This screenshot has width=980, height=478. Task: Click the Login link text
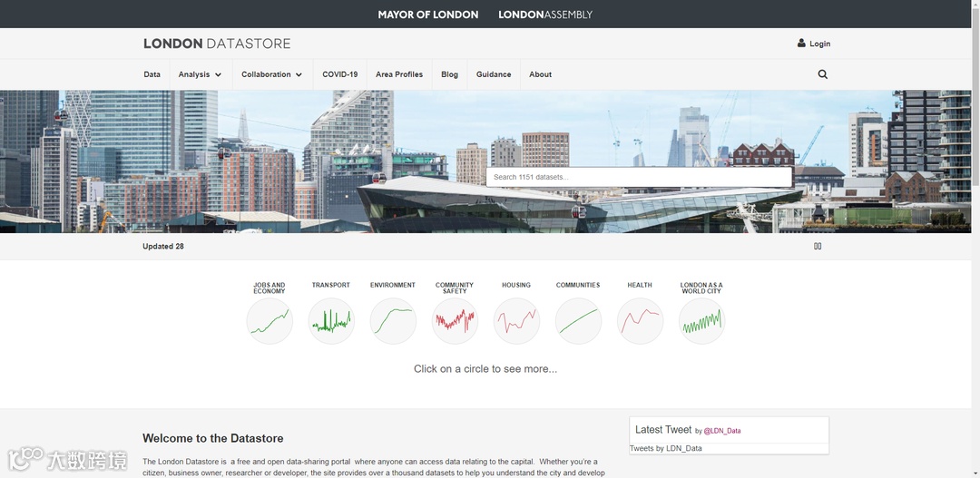[x=820, y=44]
